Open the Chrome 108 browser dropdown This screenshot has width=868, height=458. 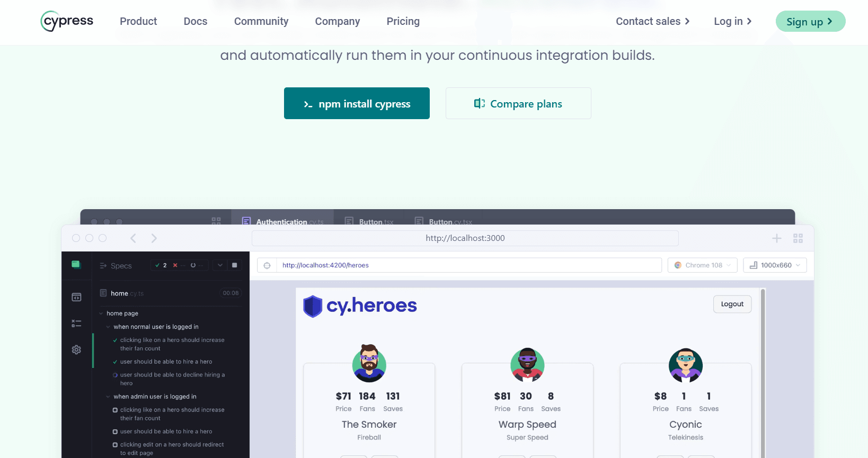703,265
